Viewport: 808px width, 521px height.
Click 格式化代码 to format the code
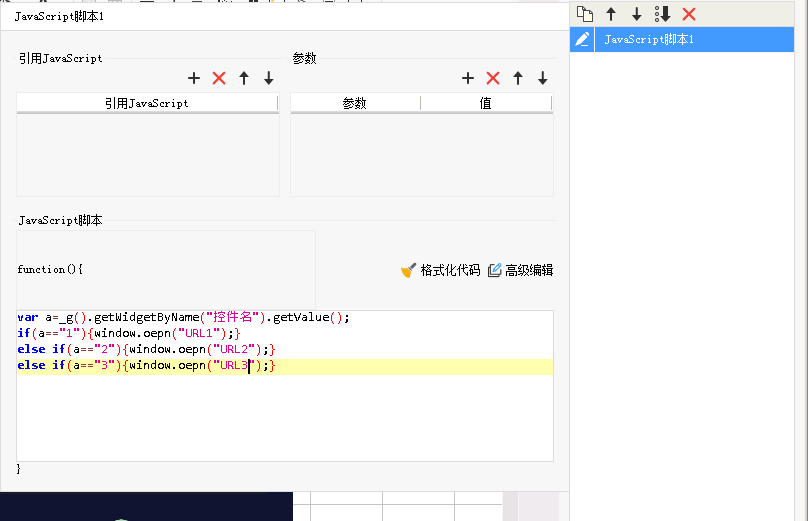[x=441, y=270]
